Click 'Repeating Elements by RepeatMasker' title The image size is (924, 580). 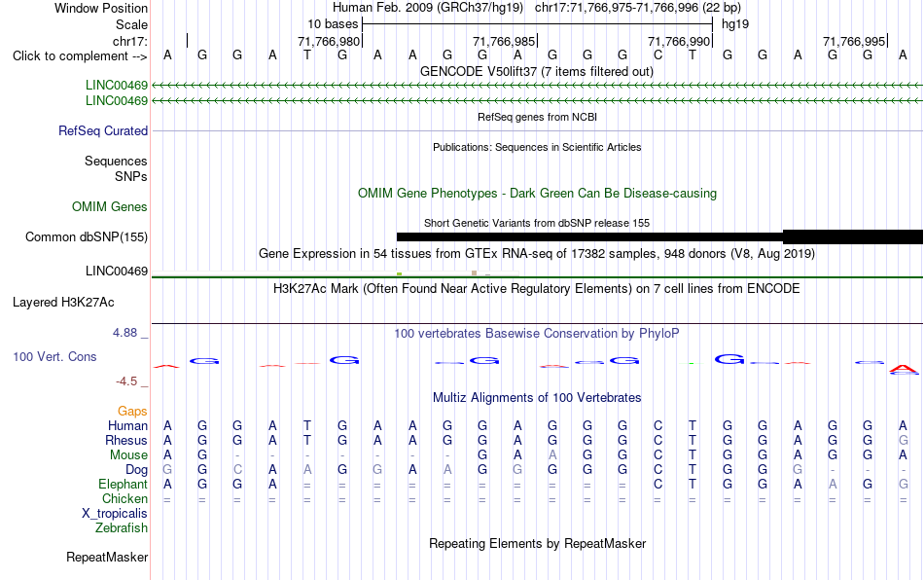click(537, 543)
